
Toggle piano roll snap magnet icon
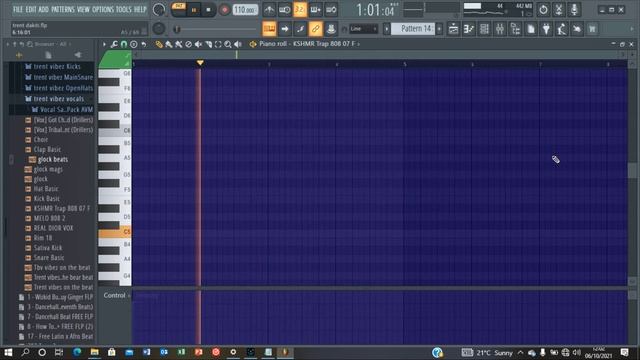(x=124, y=44)
